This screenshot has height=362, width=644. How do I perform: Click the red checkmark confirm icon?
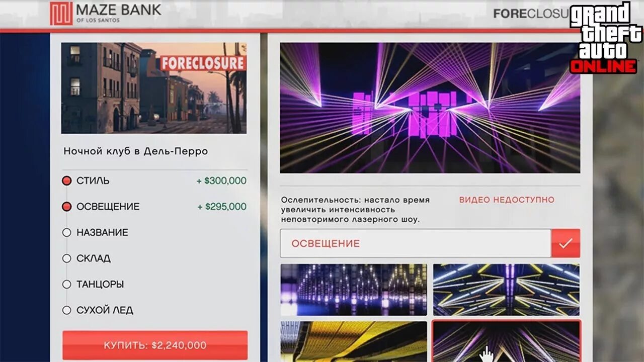(566, 243)
